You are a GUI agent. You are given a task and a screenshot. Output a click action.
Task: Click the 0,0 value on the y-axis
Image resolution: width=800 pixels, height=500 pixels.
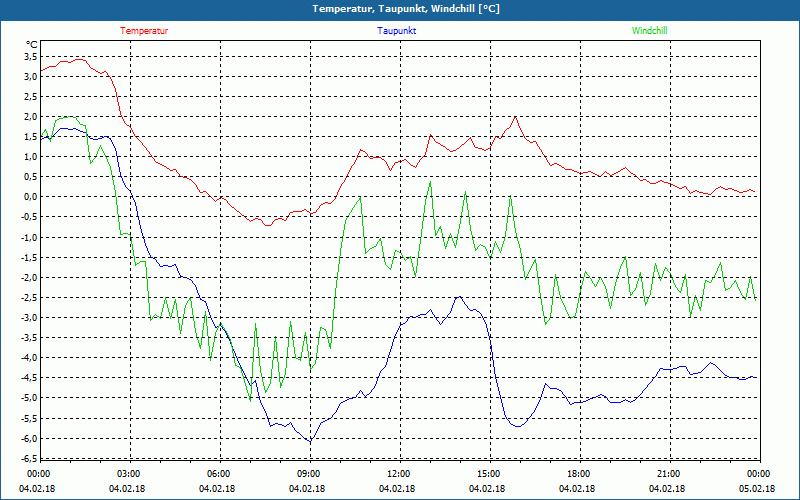[31, 197]
